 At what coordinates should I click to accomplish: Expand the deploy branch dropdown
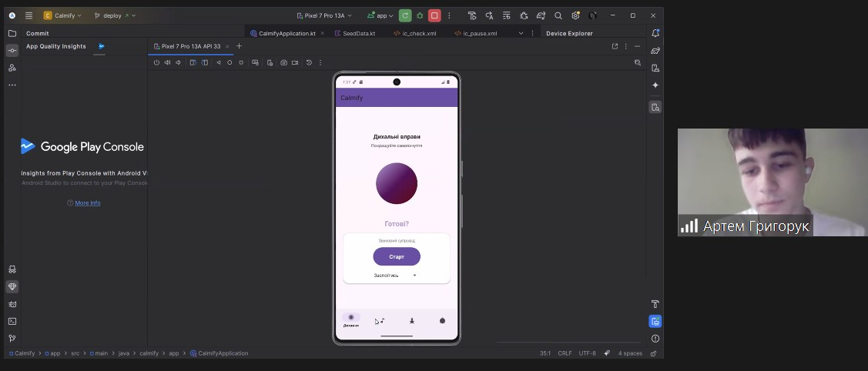(115, 15)
